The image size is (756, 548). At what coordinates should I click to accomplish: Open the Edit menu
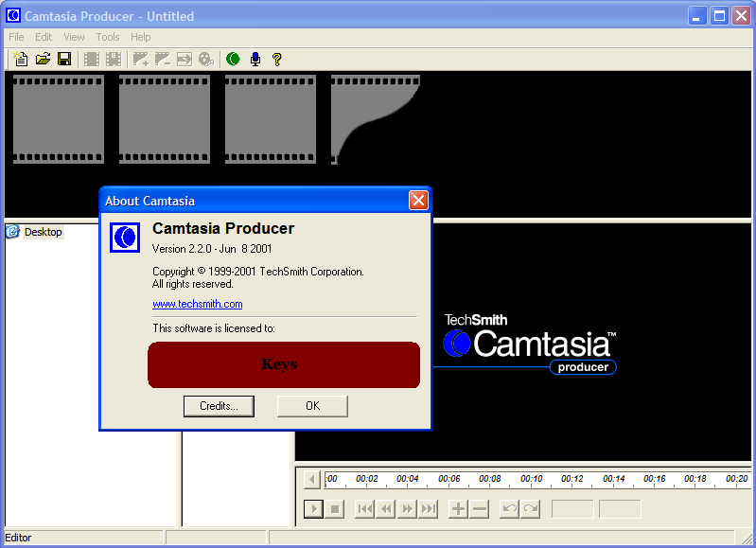pyautogui.click(x=44, y=37)
